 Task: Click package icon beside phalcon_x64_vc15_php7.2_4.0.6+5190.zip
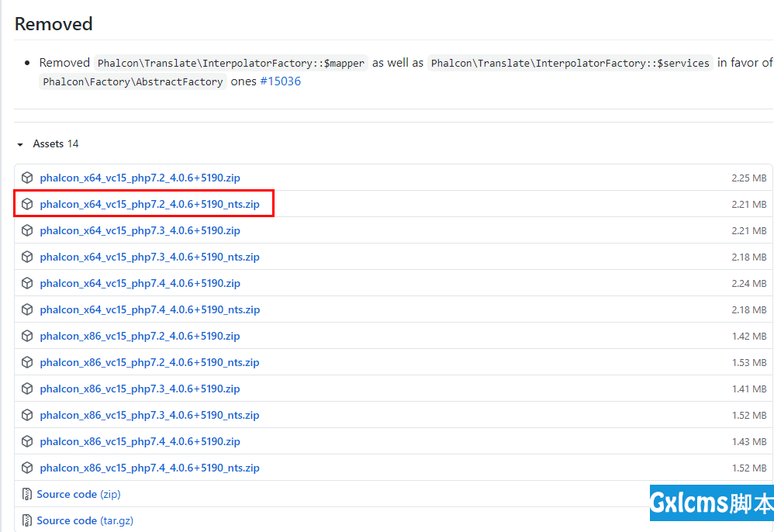click(27, 178)
